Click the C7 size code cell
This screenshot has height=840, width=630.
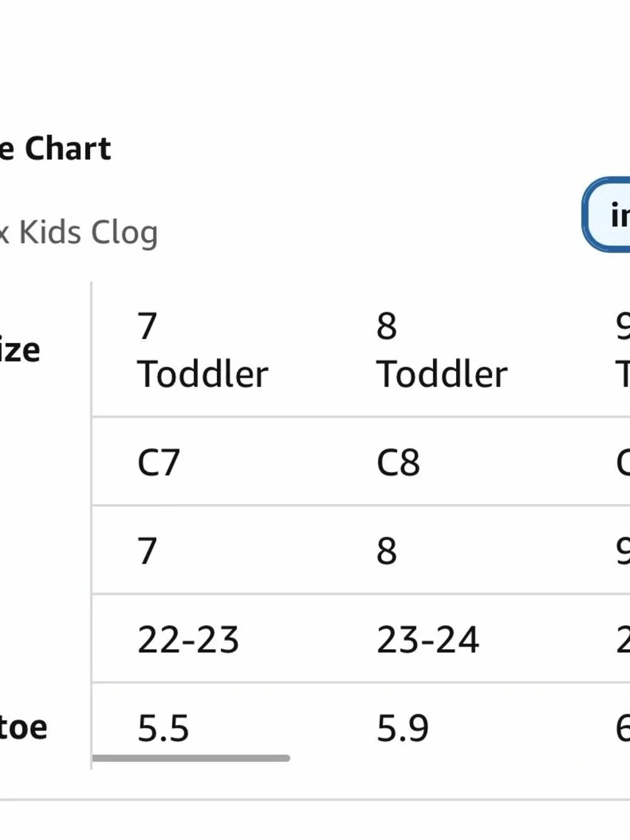(159, 463)
